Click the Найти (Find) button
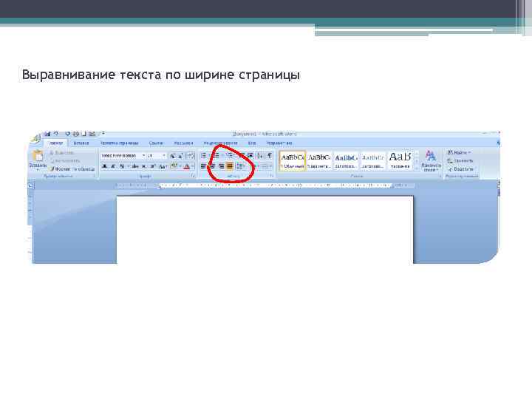This screenshot has height=399, width=532. point(459,152)
